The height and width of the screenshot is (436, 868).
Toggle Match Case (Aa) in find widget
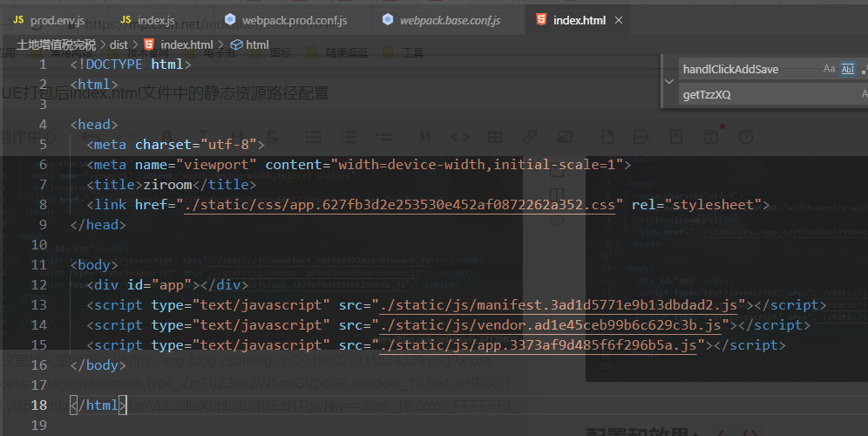coord(829,69)
